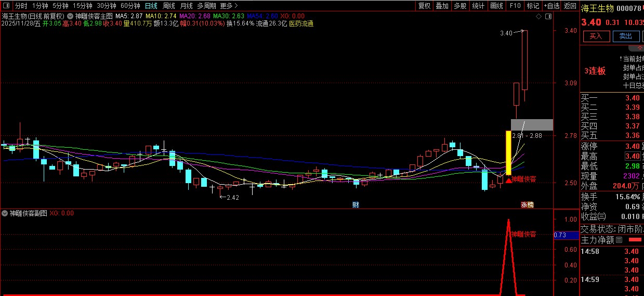644x296 pixels.
Task: Click the 叠加 overlay button
Action: pyautogui.click(x=442, y=6)
